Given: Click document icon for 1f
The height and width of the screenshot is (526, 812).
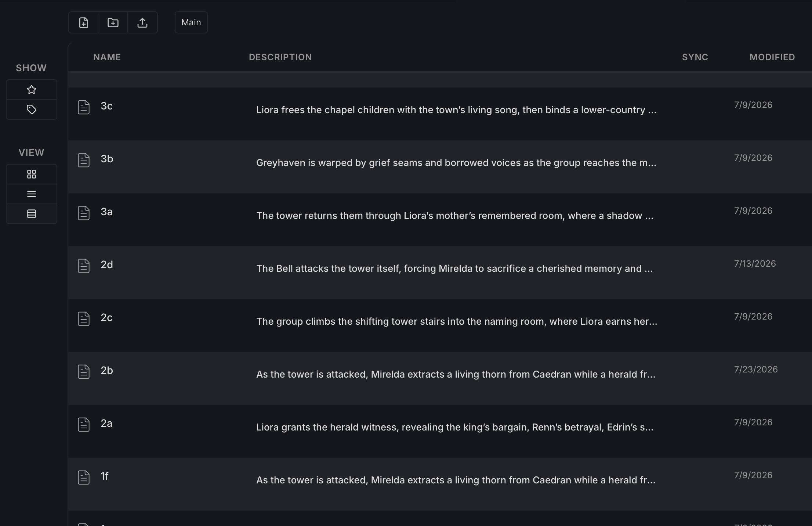Looking at the screenshot, I should click(x=84, y=478).
